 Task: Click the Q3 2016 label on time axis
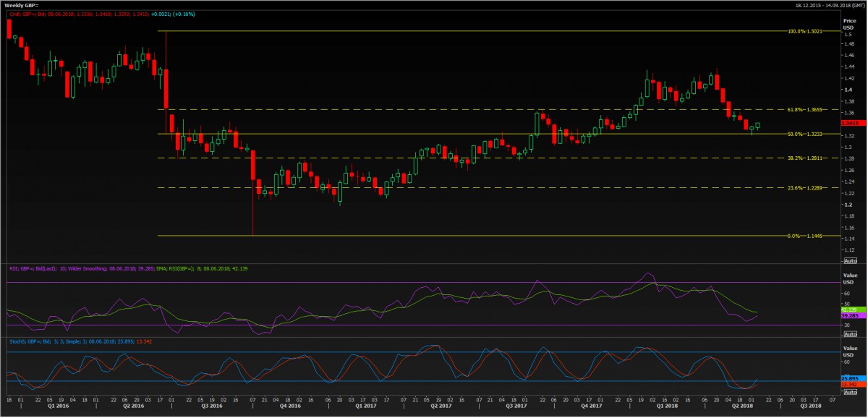211,406
